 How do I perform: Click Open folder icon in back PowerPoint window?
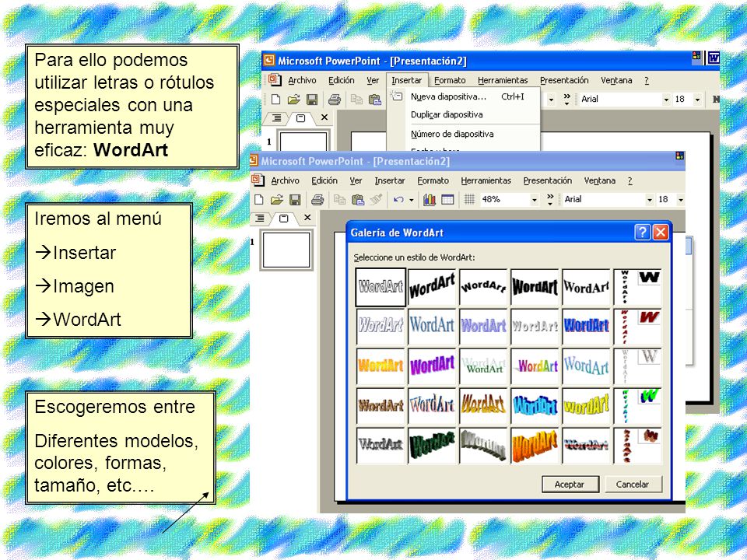[293, 99]
